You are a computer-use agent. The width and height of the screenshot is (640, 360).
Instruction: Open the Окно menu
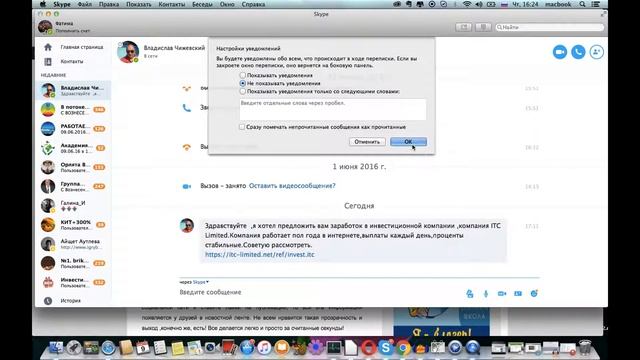coord(227,4)
